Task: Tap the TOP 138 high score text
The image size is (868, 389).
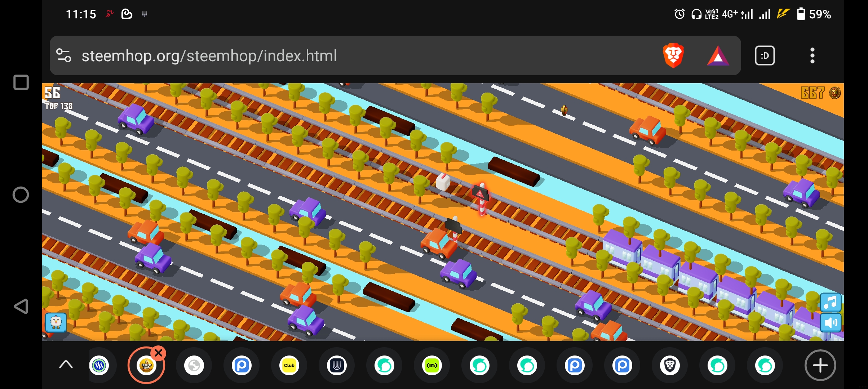Action: (59, 106)
